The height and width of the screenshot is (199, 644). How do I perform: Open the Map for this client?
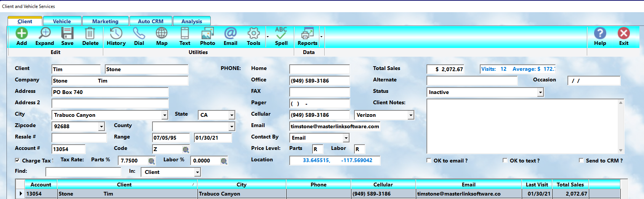coord(162,37)
